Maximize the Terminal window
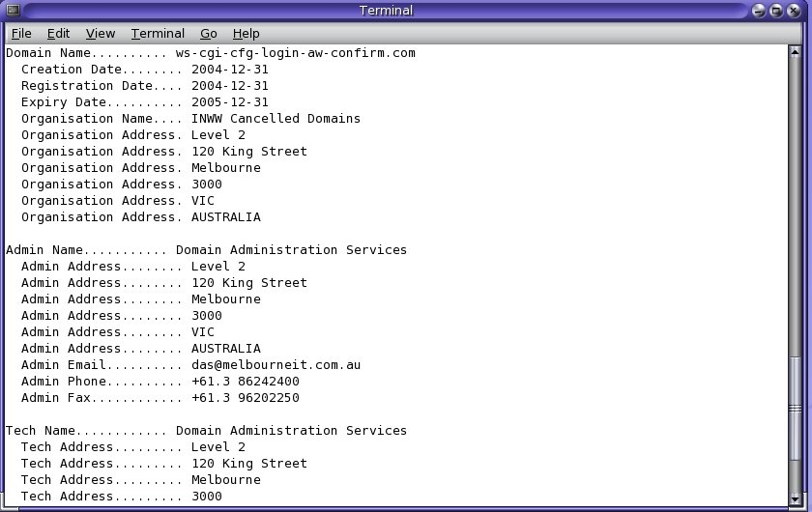Image resolution: width=812 pixels, height=512 pixels. pos(776,11)
